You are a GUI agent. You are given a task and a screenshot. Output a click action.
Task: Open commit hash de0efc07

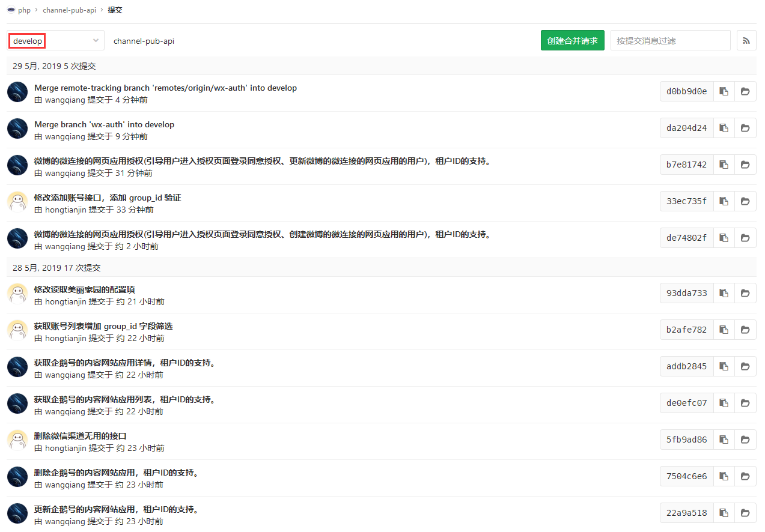point(687,403)
